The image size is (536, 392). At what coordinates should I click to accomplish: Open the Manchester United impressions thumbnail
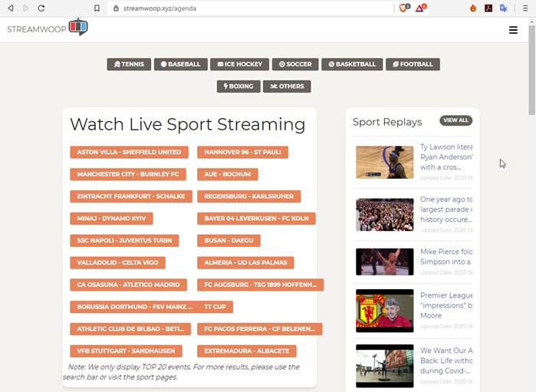(x=385, y=311)
